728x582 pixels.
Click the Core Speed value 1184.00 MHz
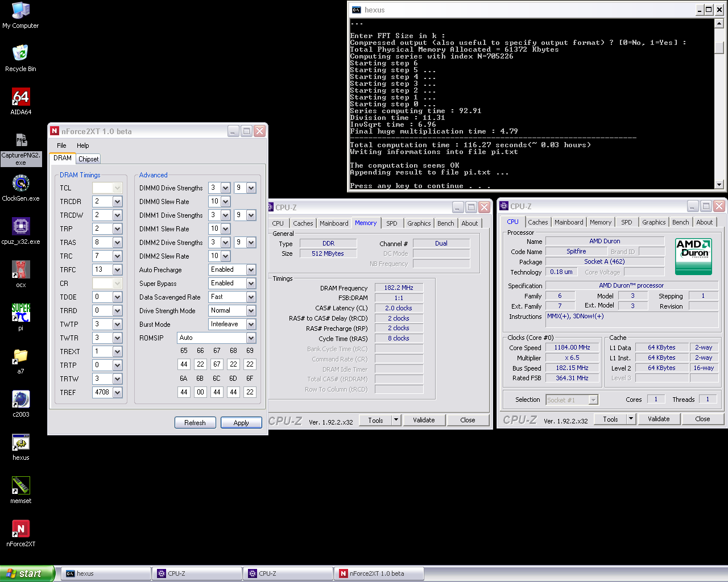572,347
